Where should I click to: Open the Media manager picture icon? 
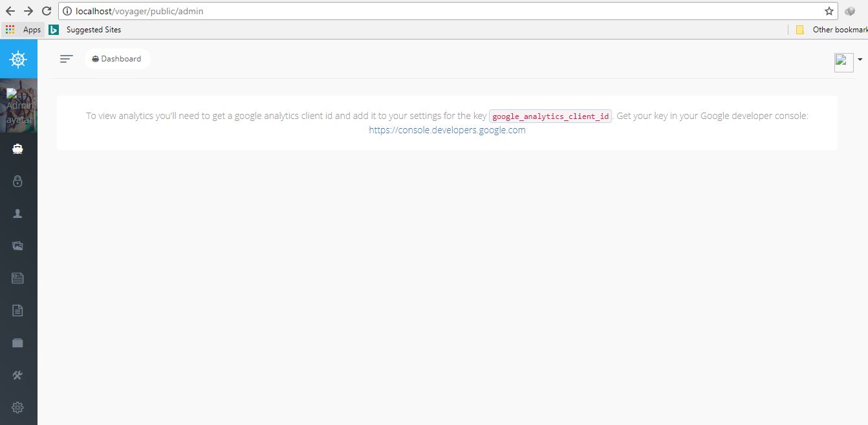(x=18, y=246)
